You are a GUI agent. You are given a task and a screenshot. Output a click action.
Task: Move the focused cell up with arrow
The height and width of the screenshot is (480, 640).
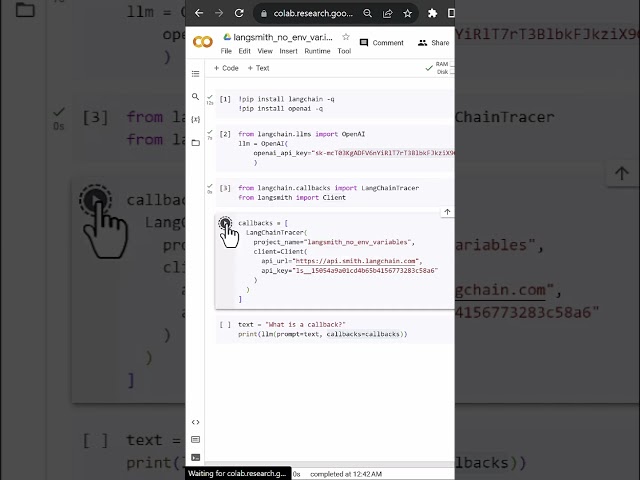[x=447, y=212]
